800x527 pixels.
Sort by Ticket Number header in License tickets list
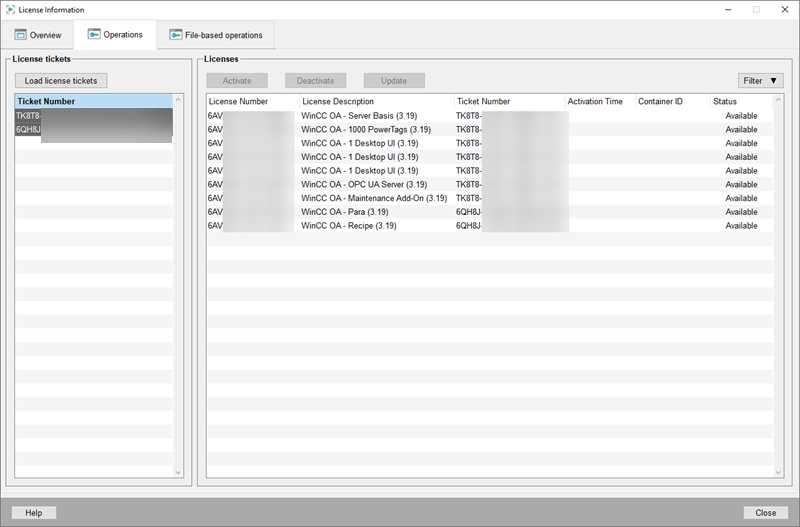click(94, 101)
